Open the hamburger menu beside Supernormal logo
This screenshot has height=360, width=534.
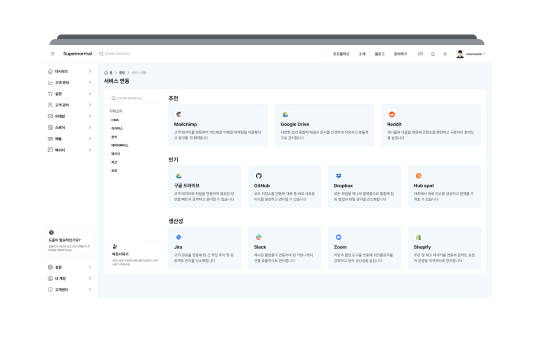tap(53, 54)
